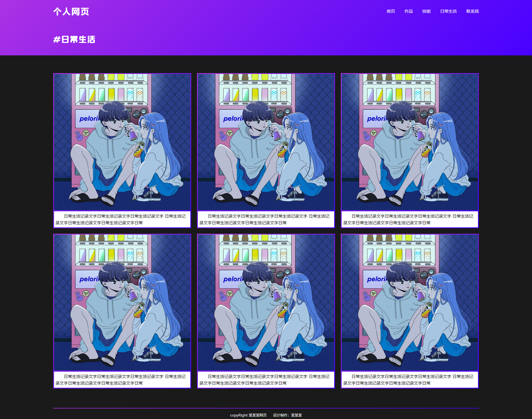
Task: Click the caption under the bottom-right image
Action: [x=410, y=380]
